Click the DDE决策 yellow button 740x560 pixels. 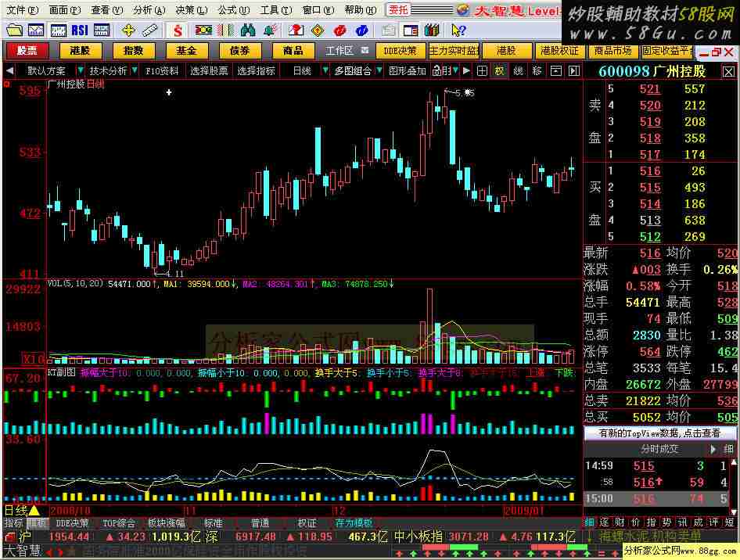coord(401,51)
